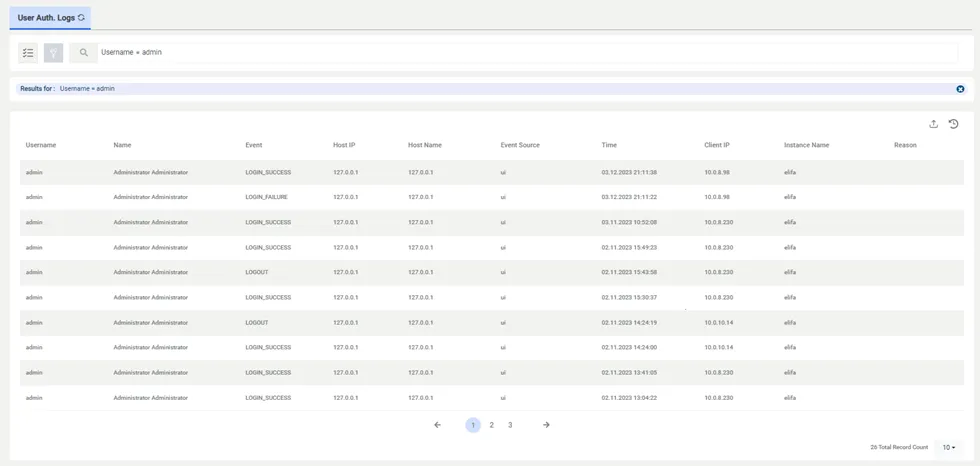The image size is (980, 466).
Task: Click elifa instance in the 13:41:05 row
Action: [x=790, y=372]
